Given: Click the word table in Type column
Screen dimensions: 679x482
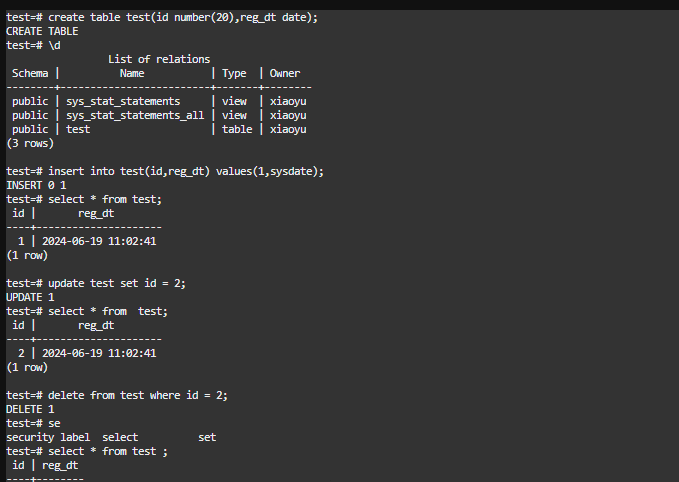Looking at the screenshot, I should click(x=237, y=129).
